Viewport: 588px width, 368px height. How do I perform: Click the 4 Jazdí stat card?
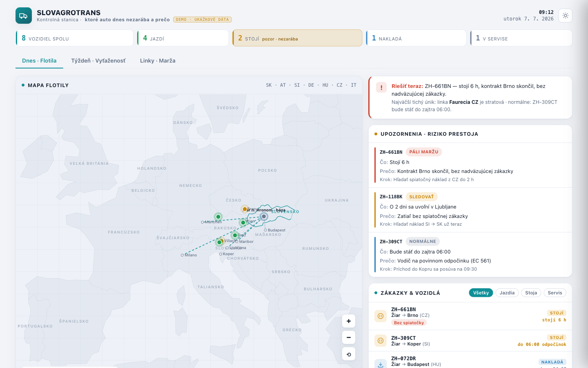(x=183, y=38)
